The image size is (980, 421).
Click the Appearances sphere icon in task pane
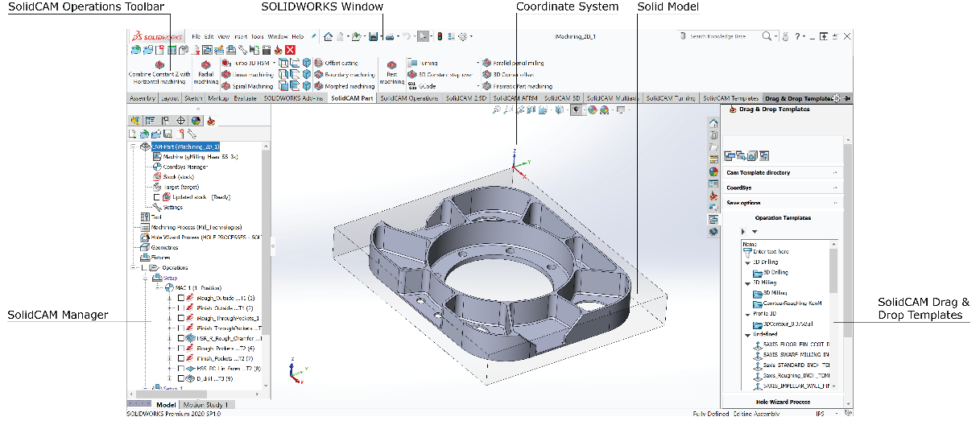713,171
